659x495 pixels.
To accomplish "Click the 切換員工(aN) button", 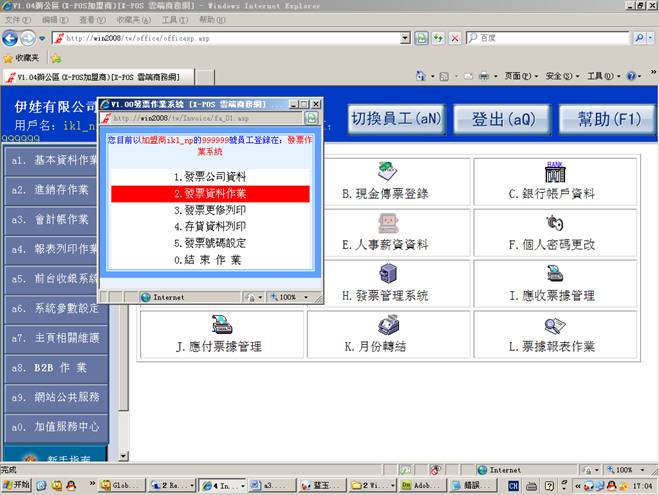I will (x=395, y=119).
